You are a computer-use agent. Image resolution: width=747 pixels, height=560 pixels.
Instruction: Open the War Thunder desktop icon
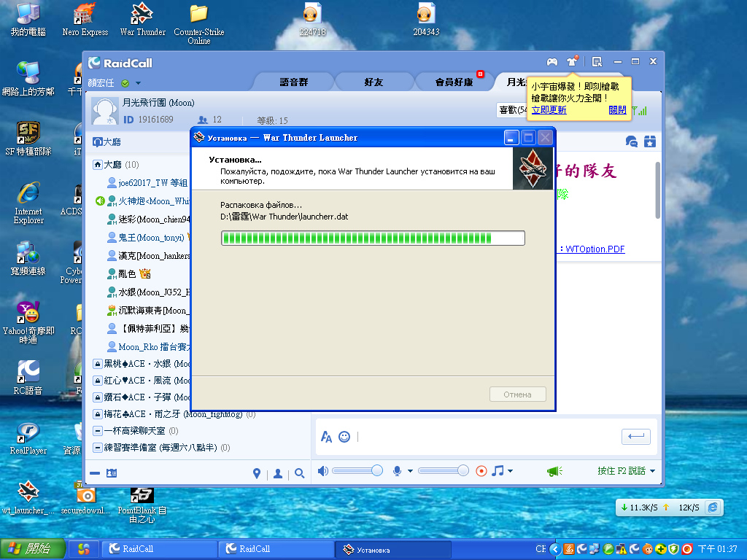(x=142, y=19)
